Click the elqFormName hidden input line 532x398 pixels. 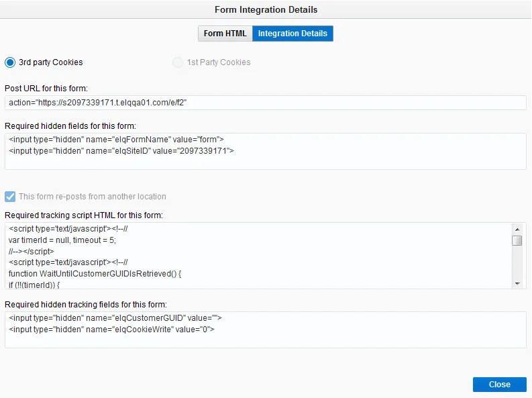pyautogui.click(x=116, y=140)
